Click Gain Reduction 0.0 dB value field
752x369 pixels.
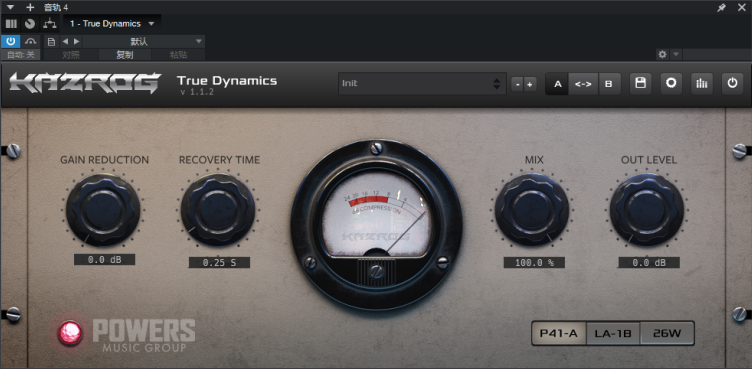105,260
